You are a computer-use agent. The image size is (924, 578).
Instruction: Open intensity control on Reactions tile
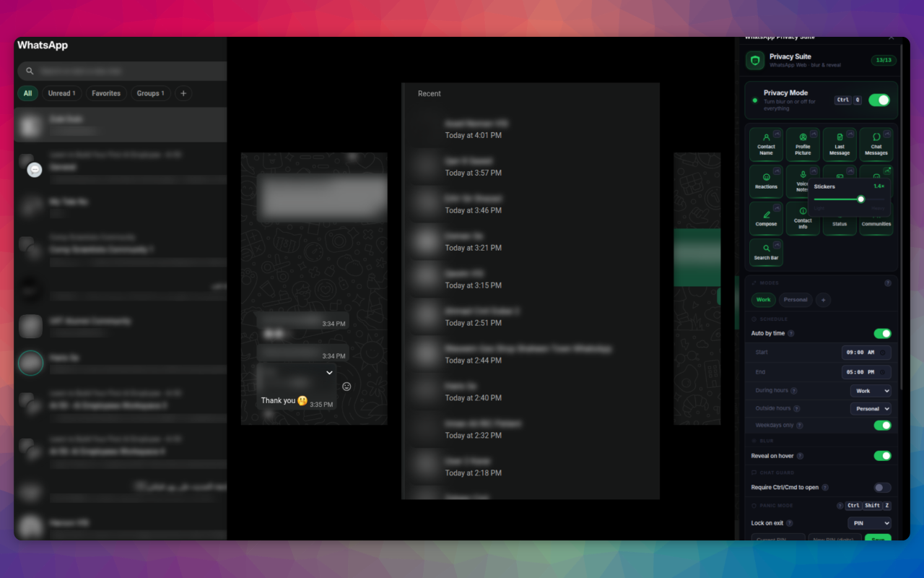(x=777, y=171)
